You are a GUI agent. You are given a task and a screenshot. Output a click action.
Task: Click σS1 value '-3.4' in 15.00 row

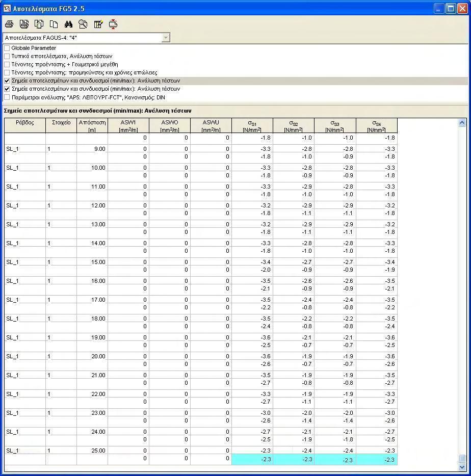pos(252,261)
